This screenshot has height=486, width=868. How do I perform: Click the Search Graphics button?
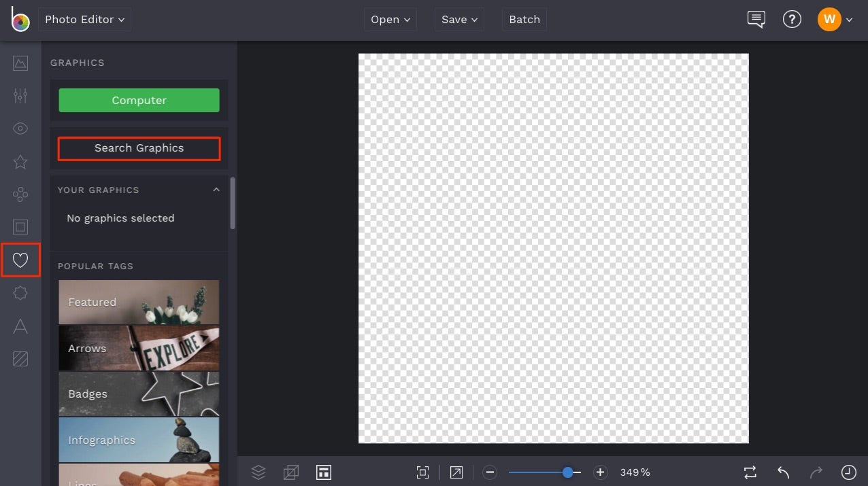(139, 148)
